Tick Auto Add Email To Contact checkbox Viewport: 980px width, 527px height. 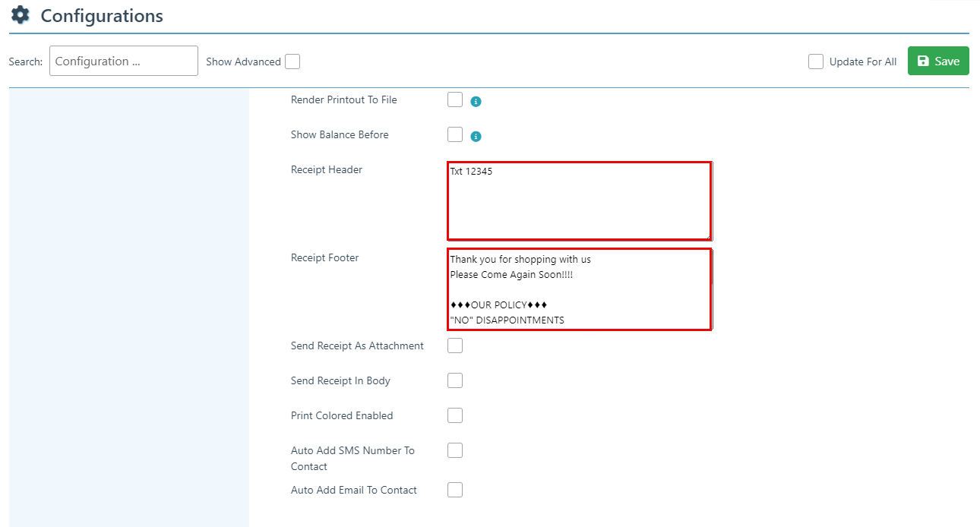tap(455, 490)
